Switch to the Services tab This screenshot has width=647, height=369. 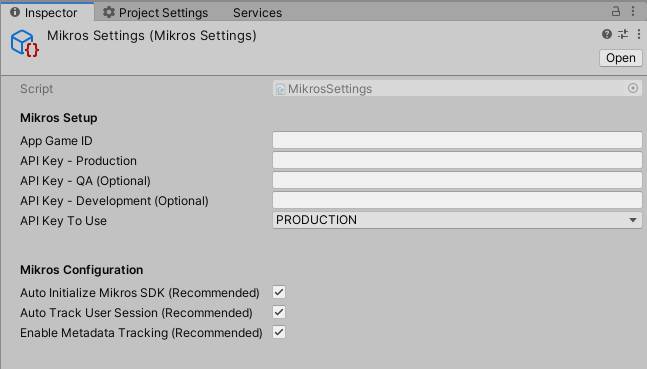[257, 13]
